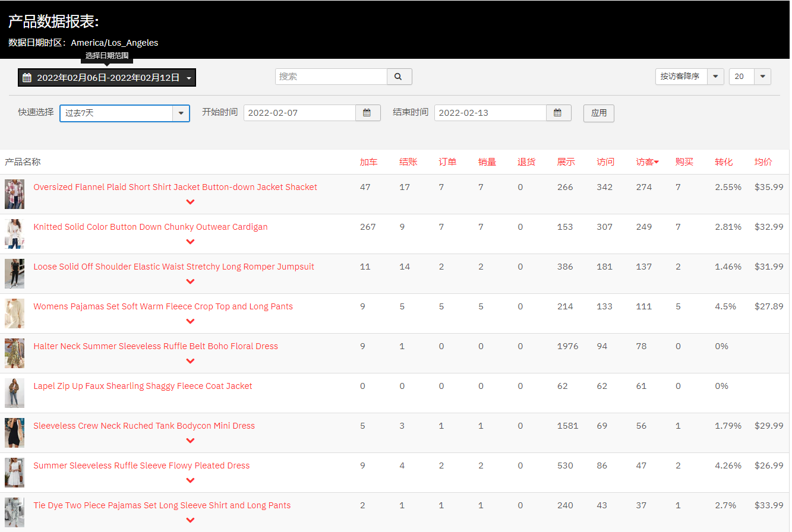
Task: Click the search magnifier button
Action: click(399, 77)
